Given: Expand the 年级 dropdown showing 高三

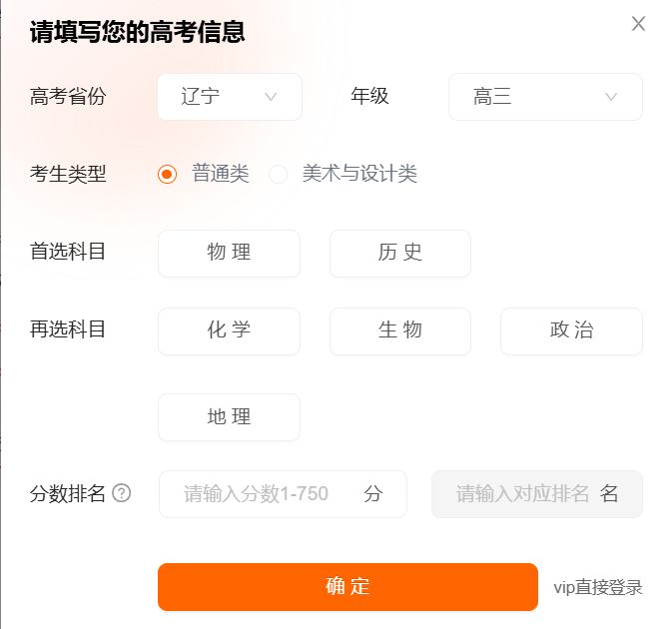Looking at the screenshot, I should click(x=545, y=97).
